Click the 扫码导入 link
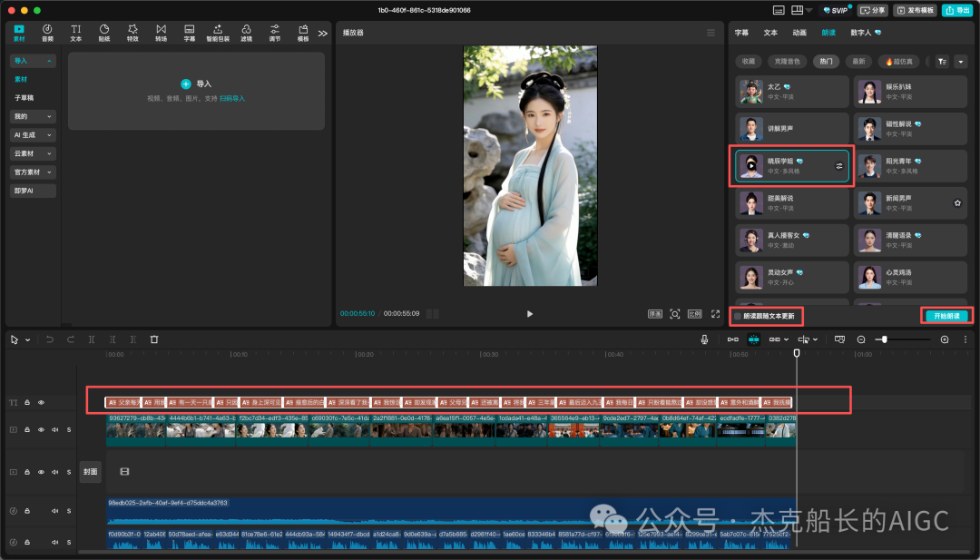 [x=232, y=98]
